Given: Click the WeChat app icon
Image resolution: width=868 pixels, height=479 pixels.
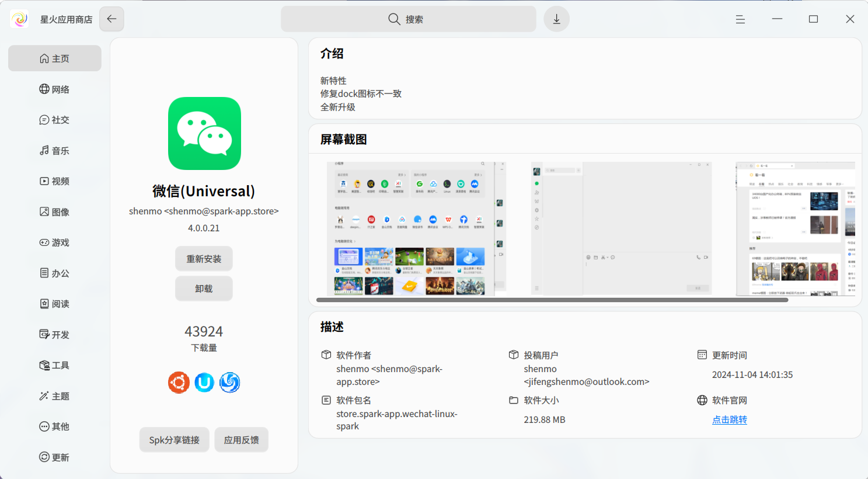Looking at the screenshot, I should pos(204,133).
